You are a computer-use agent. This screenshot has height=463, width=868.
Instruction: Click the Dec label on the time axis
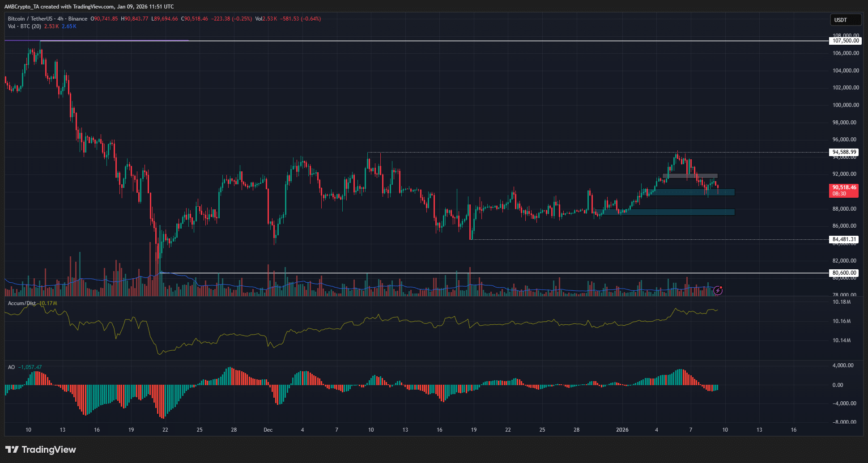pyautogui.click(x=268, y=429)
